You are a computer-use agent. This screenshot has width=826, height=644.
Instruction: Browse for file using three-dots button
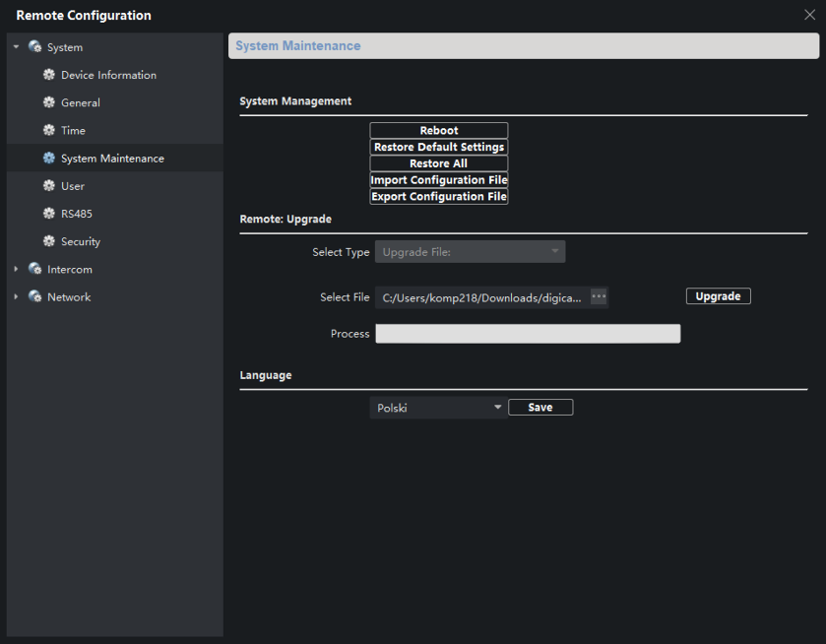599,296
